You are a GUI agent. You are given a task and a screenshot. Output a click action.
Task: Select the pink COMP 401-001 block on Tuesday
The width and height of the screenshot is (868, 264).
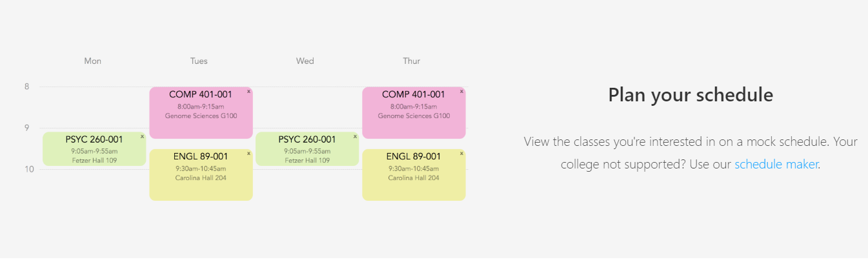tap(201, 113)
